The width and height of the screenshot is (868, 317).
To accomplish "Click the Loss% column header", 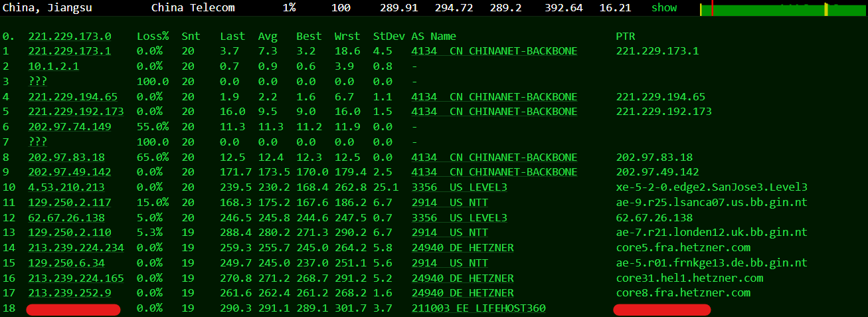I will [x=153, y=37].
